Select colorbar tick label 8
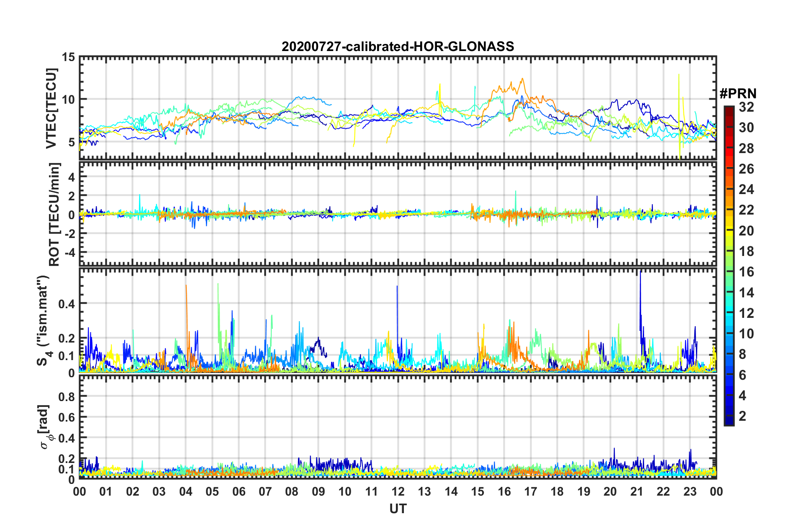 coord(742,354)
